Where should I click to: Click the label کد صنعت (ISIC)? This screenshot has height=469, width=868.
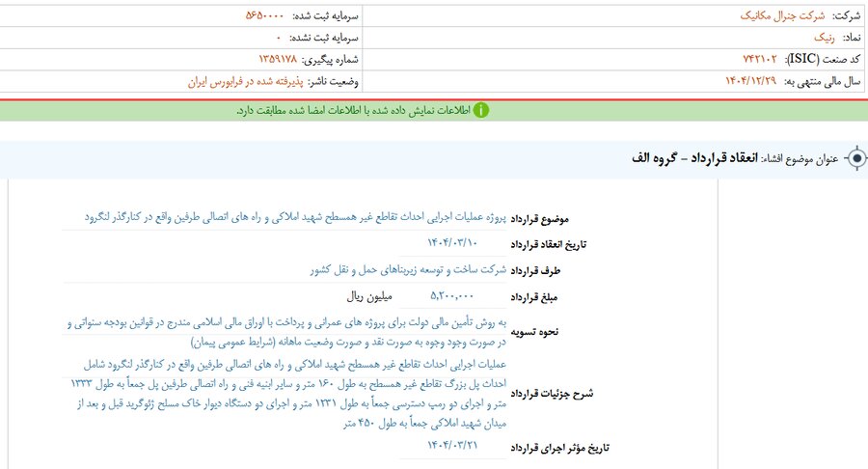coord(823,59)
